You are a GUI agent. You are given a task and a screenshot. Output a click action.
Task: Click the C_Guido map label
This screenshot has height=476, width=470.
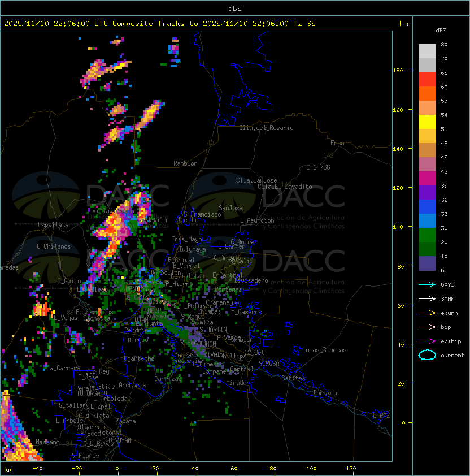coord(69,281)
